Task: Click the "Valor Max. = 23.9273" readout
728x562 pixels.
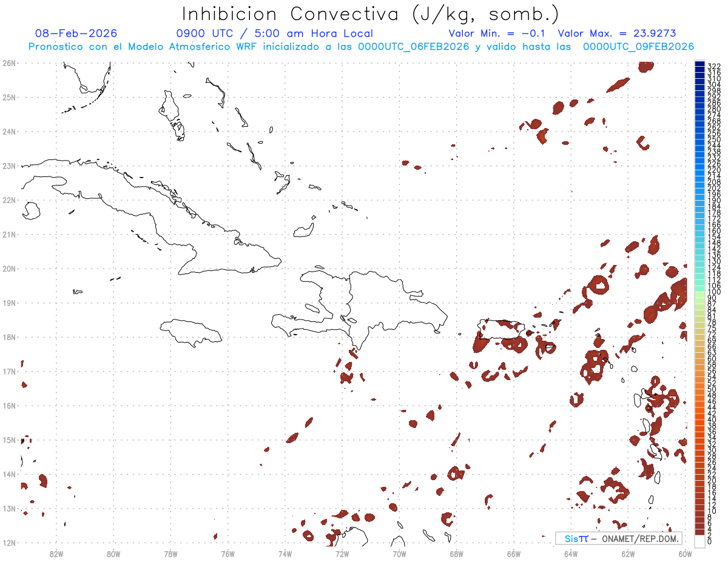Action: (x=617, y=33)
